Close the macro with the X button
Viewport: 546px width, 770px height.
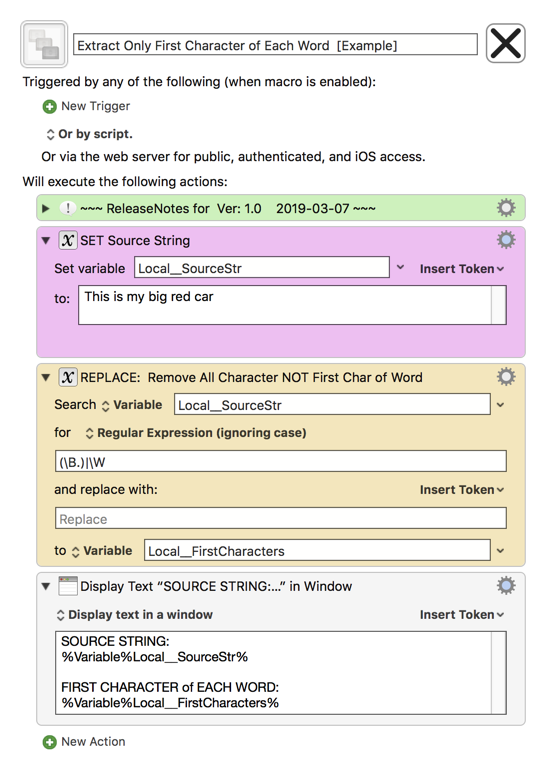(x=506, y=43)
